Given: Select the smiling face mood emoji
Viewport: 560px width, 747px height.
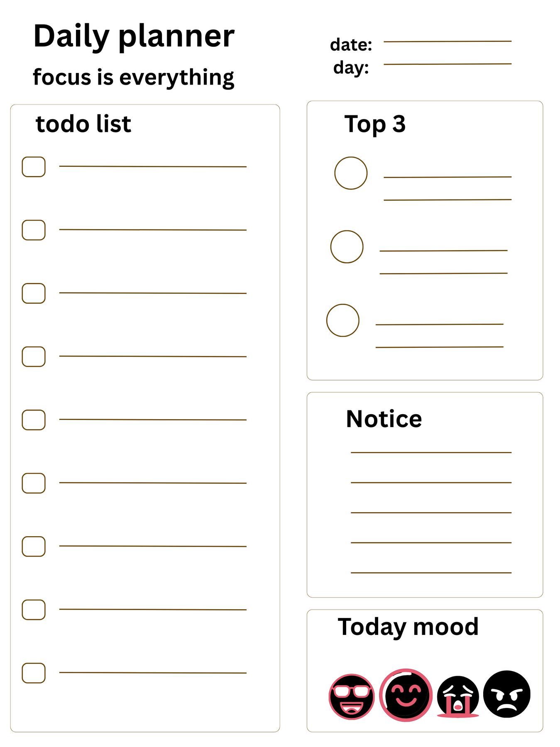Looking at the screenshot, I should coord(406,695).
